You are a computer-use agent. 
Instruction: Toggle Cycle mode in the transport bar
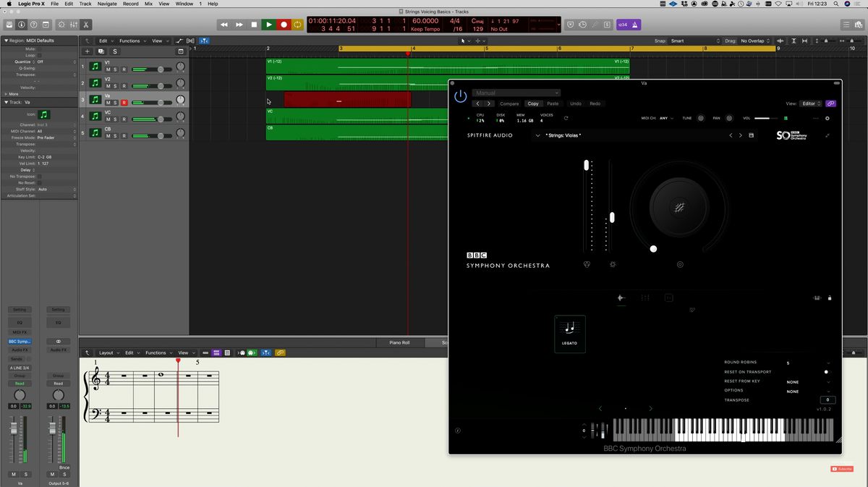297,25
